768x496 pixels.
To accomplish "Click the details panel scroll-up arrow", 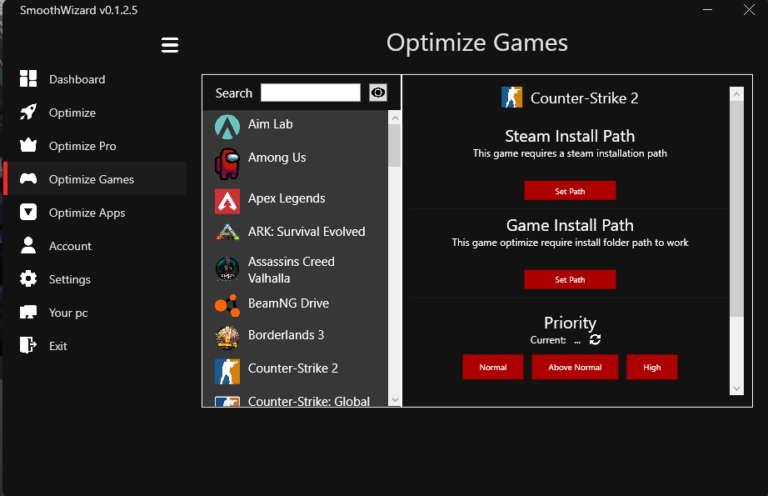I will (737, 94).
